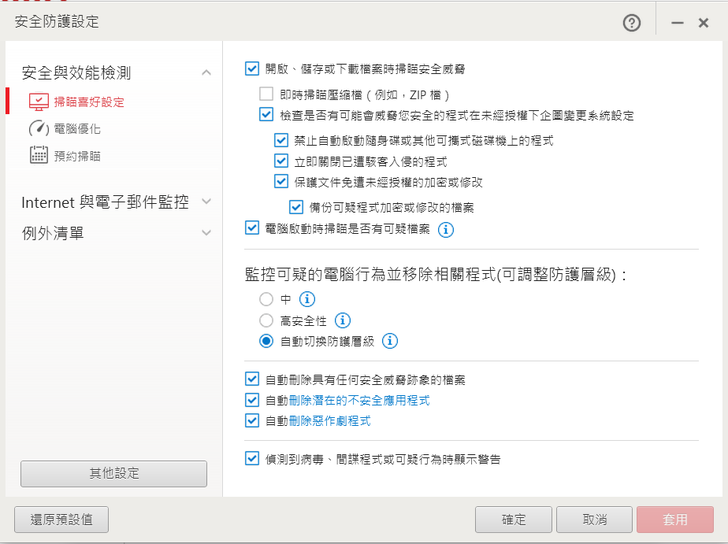Click info icon next to 自動切換防護層級
This screenshot has width=728, height=544.
pyautogui.click(x=390, y=341)
